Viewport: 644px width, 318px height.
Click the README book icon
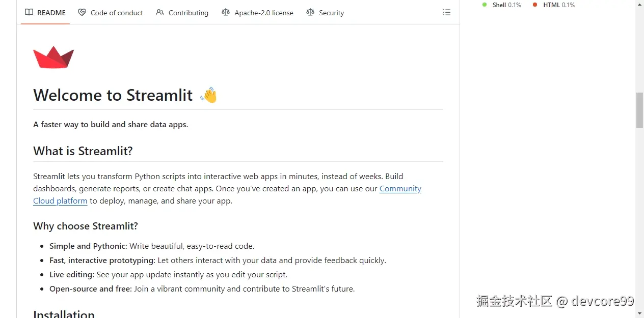[x=29, y=12]
